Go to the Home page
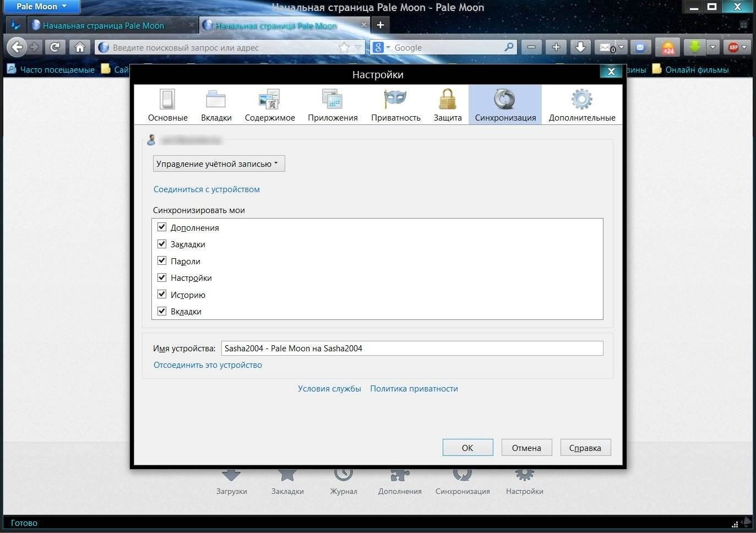The image size is (756, 533). (x=80, y=47)
